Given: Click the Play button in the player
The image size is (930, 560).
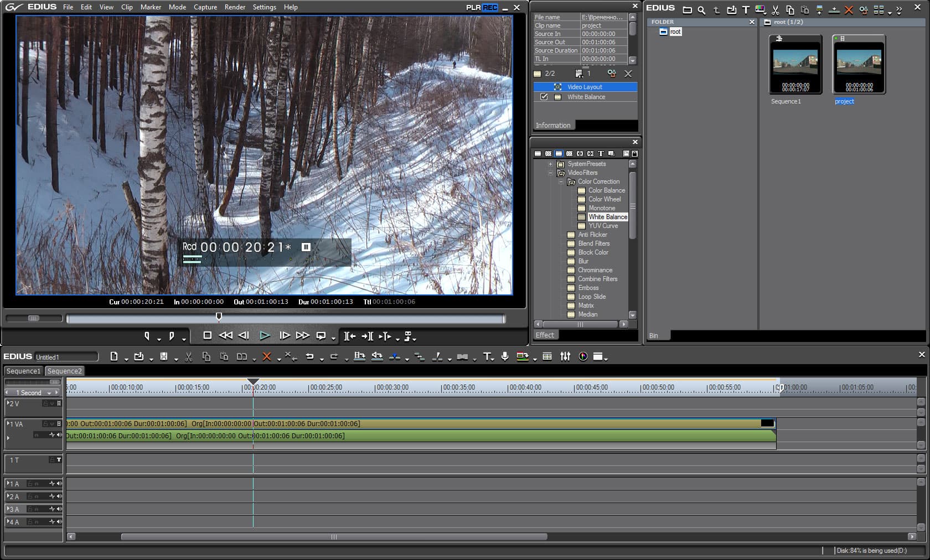Looking at the screenshot, I should pyautogui.click(x=265, y=335).
